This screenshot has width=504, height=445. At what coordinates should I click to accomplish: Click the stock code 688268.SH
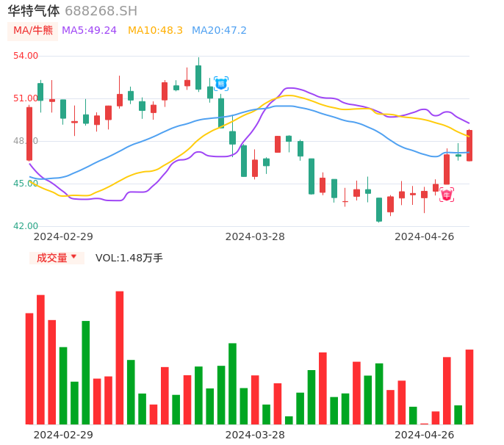pyautogui.click(x=101, y=11)
